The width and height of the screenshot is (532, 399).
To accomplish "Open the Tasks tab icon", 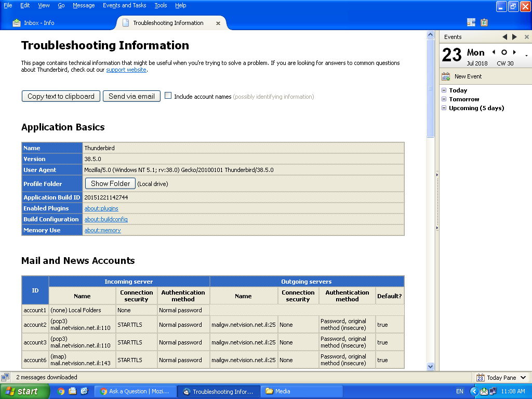I will point(484,22).
